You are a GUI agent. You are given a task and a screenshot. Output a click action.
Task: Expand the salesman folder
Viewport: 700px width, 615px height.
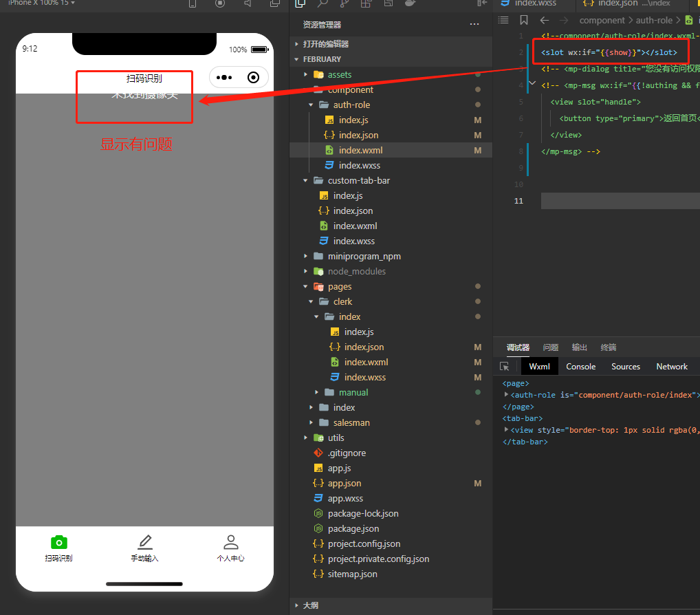(x=311, y=422)
